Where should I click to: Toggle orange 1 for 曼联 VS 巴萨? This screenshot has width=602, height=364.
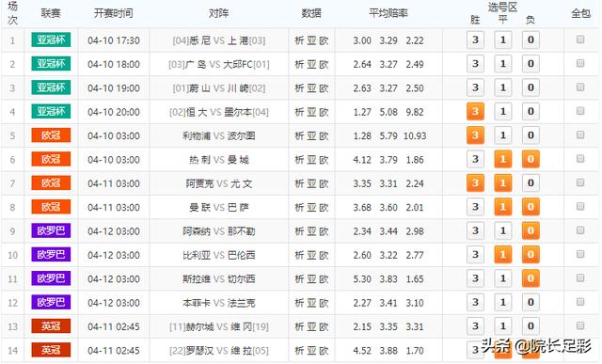click(x=503, y=207)
